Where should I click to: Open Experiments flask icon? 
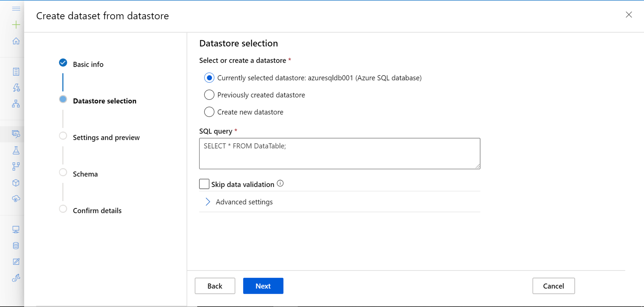coord(16,150)
